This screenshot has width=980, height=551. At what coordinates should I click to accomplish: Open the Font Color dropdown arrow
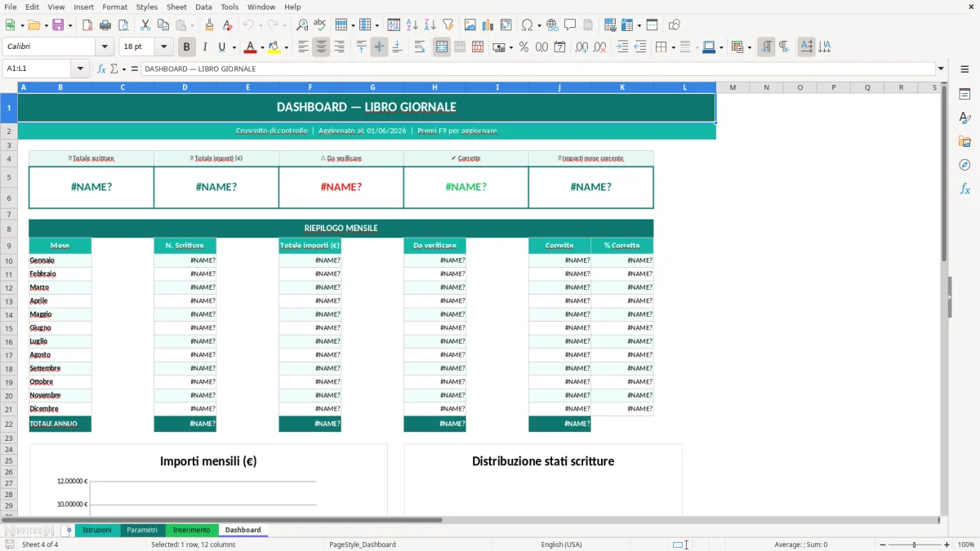pyautogui.click(x=261, y=47)
